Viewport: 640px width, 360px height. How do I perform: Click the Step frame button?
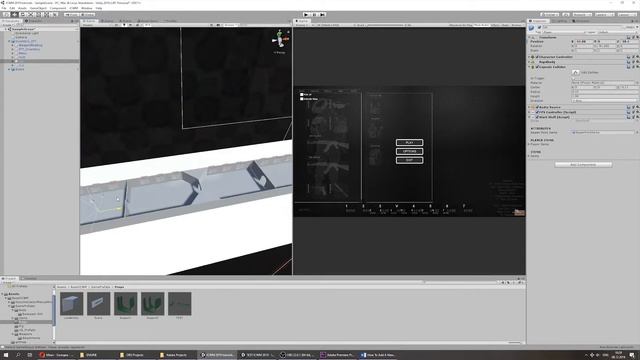[x=322, y=14]
